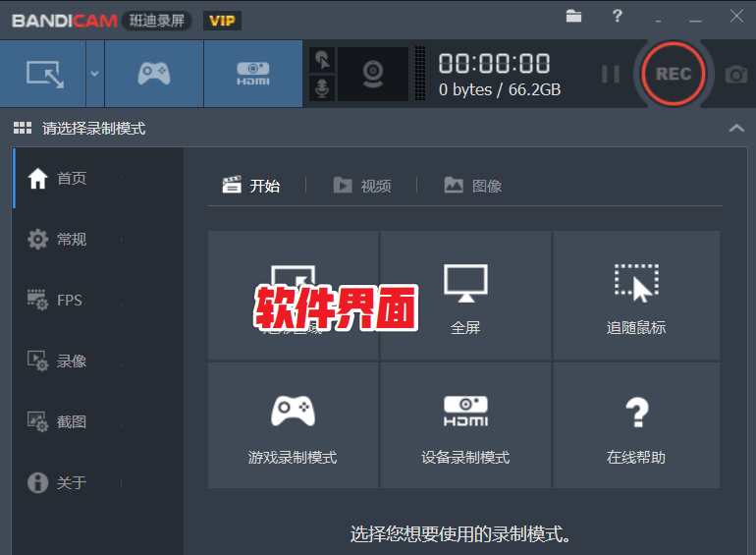Start recording with the REC button
The height and width of the screenshot is (555, 756).
pyautogui.click(x=674, y=74)
